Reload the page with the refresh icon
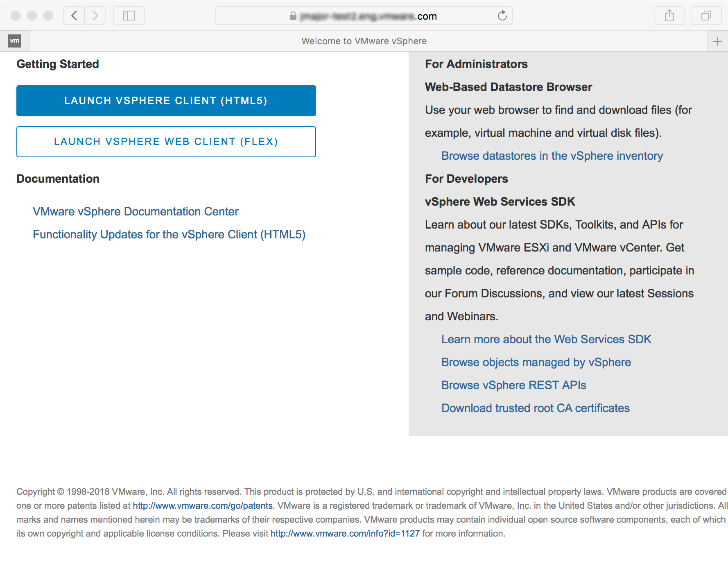728x580 pixels. (502, 16)
